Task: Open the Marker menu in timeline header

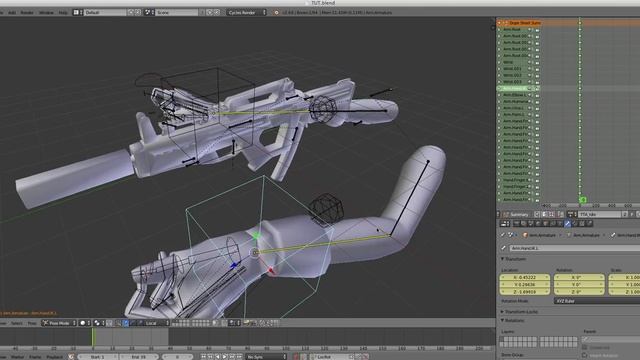Action: point(17,357)
